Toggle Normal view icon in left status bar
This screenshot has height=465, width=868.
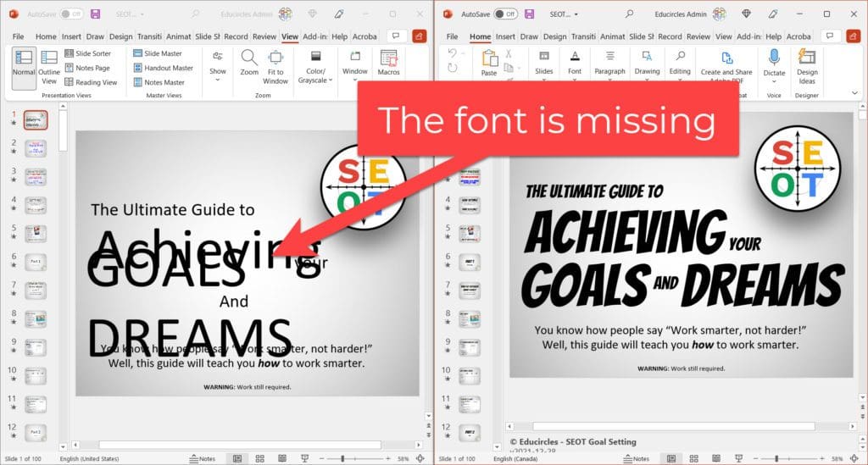tap(237, 458)
